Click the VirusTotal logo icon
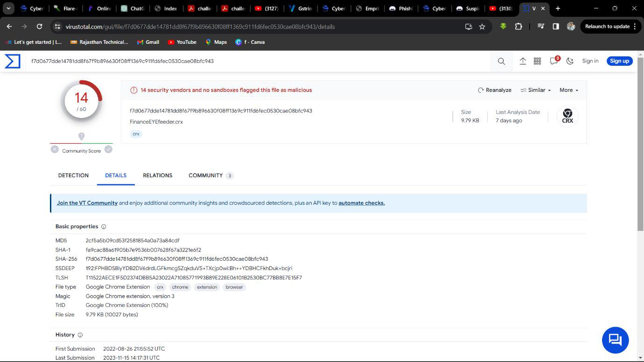The height and width of the screenshot is (362, 644). 13,61
